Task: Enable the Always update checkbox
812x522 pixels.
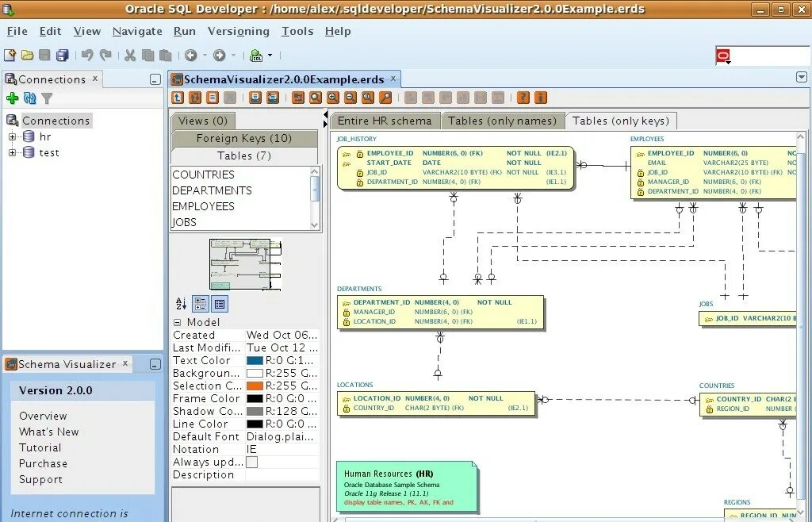Action: pyautogui.click(x=251, y=462)
